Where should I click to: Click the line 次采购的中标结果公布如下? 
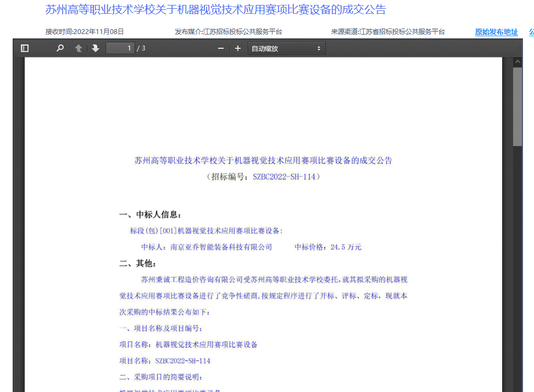pyautogui.click(x=164, y=312)
